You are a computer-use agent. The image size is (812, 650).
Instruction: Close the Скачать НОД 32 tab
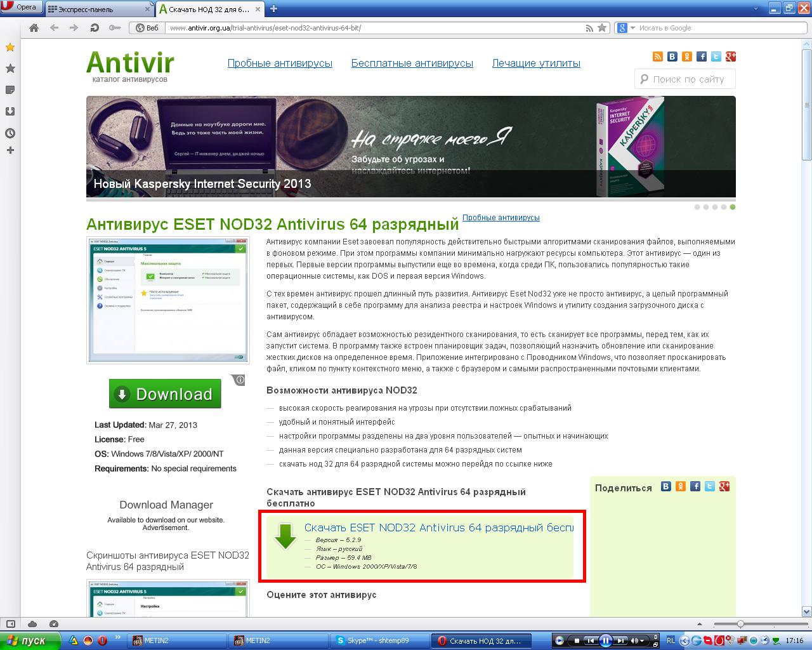coord(259,9)
